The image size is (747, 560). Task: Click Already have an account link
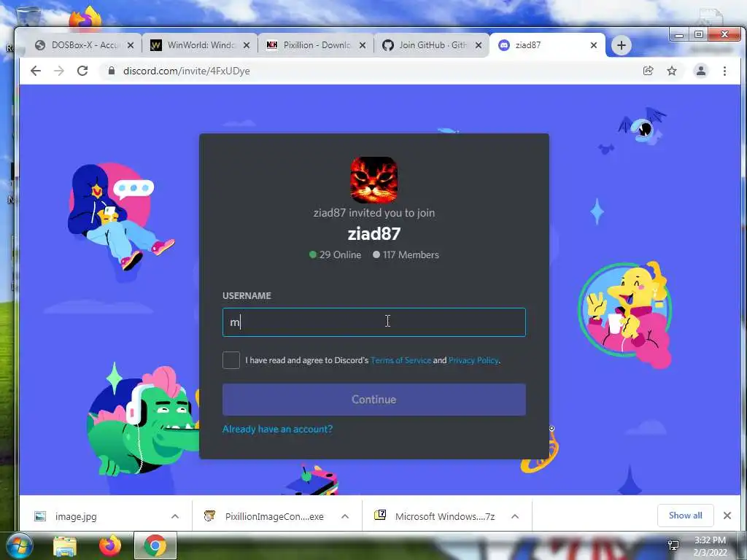click(x=277, y=429)
